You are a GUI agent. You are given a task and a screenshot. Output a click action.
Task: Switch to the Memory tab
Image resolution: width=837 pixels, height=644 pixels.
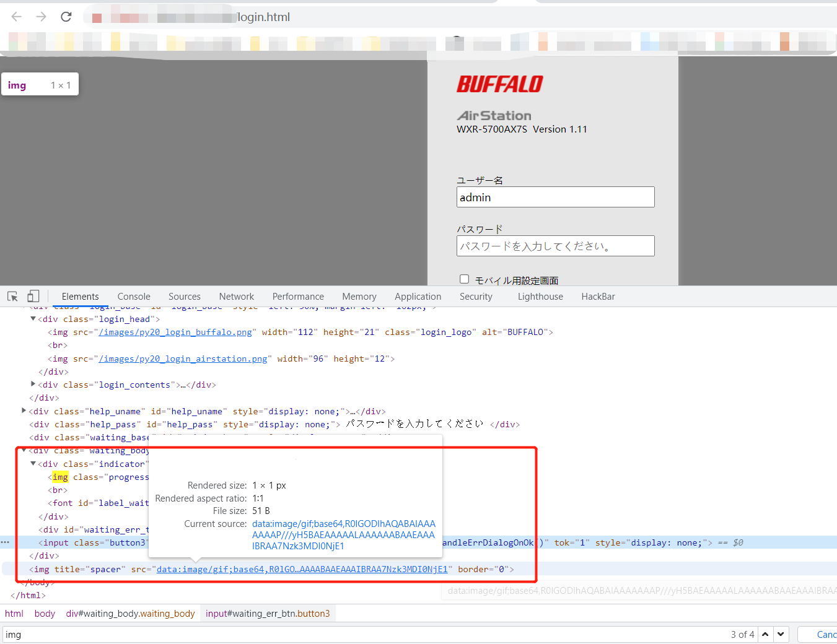[x=359, y=297]
